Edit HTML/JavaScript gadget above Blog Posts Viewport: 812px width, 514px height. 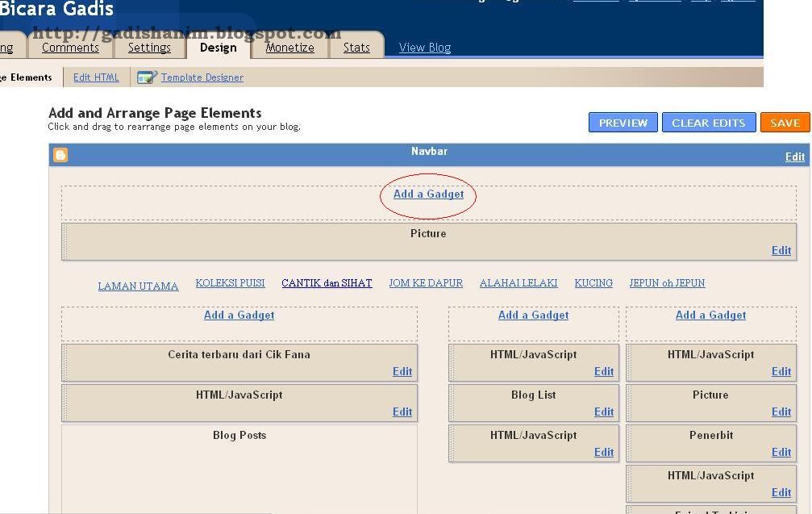(x=402, y=412)
